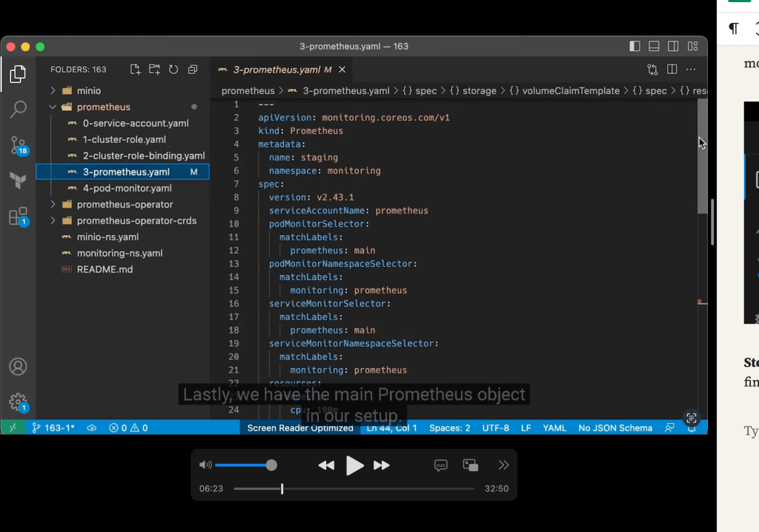
Task: Open 2-cluster-role-binding.yaml file
Action: [143, 156]
